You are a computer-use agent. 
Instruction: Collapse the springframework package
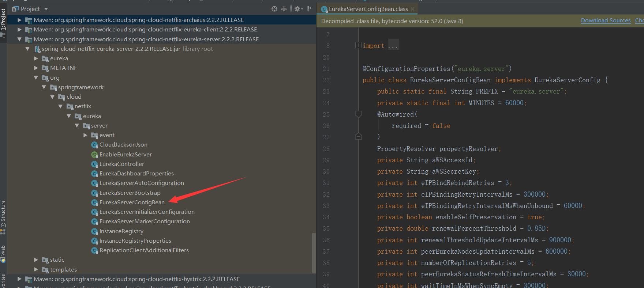point(44,87)
